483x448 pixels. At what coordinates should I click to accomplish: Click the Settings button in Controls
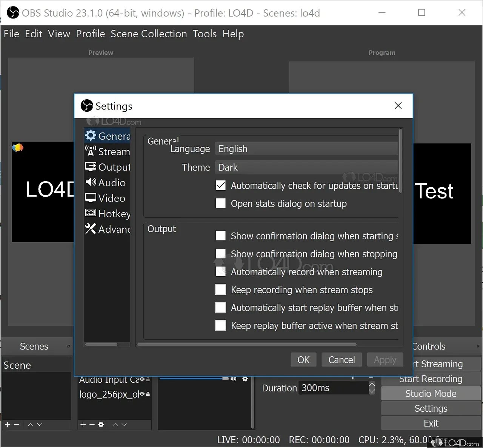[x=431, y=408]
